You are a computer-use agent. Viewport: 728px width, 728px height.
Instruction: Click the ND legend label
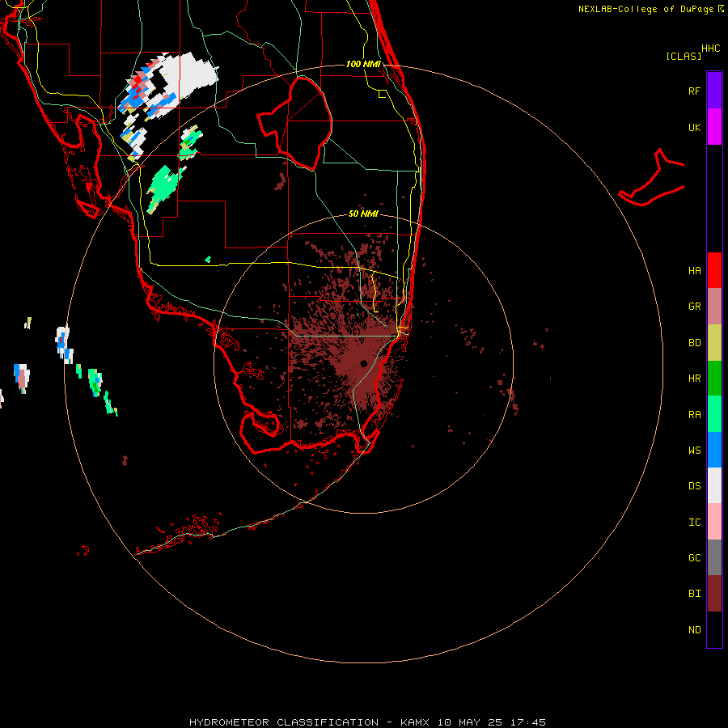694,630
